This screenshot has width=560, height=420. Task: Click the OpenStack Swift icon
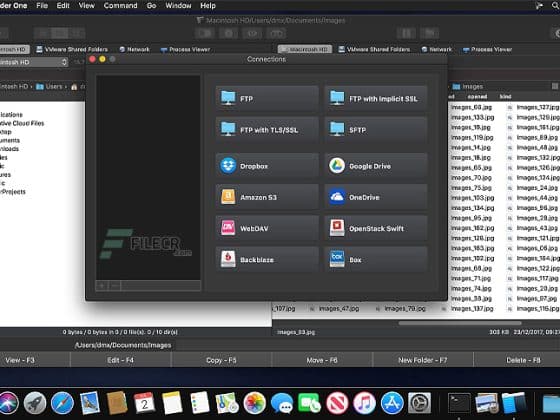(x=337, y=228)
